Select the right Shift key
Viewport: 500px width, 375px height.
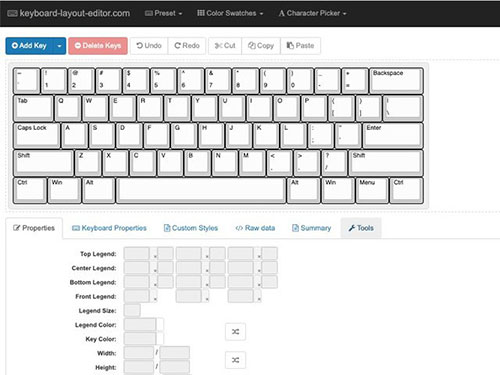coord(386,163)
